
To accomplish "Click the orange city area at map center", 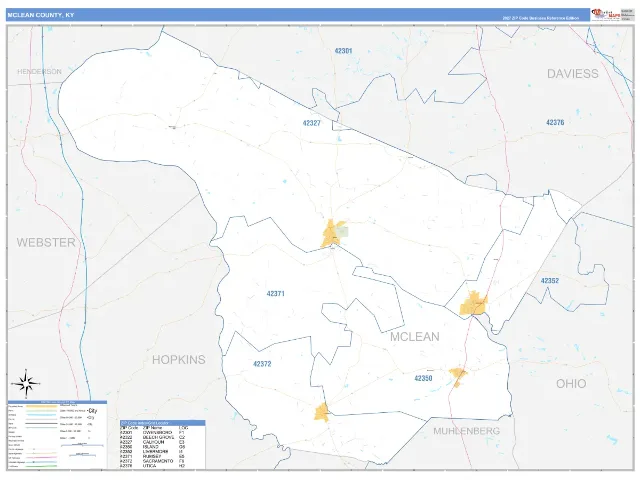I will 331,233.
